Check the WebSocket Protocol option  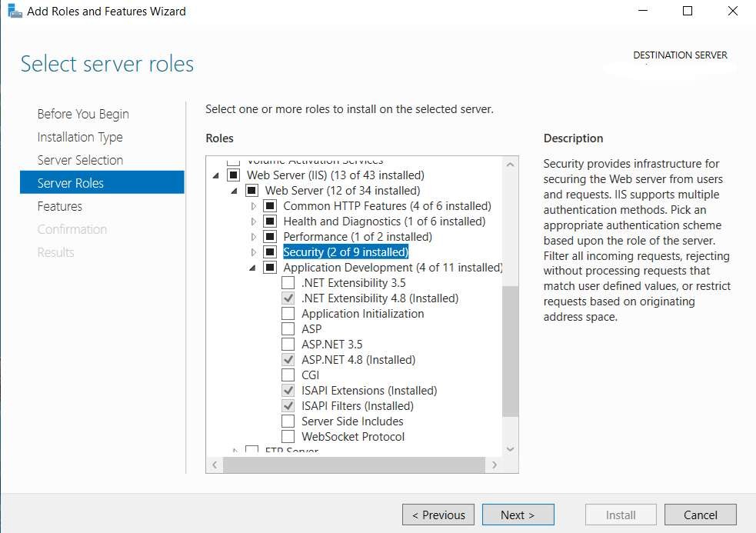coord(288,437)
